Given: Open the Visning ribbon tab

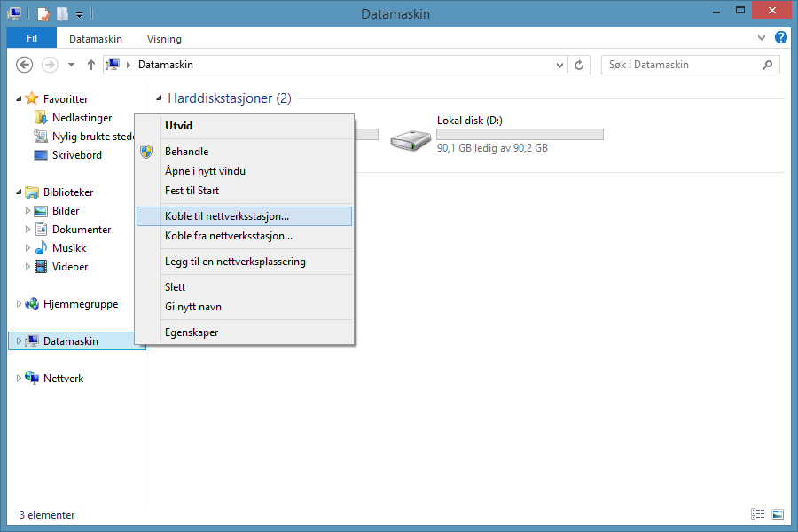Looking at the screenshot, I should [x=164, y=39].
